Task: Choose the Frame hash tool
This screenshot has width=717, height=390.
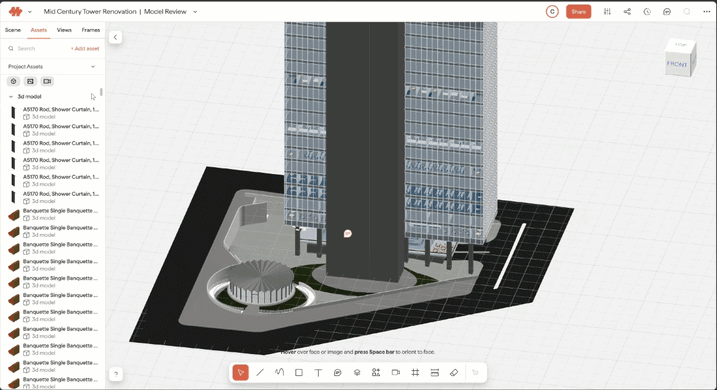Action: pyautogui.click(x=415, y=373)
